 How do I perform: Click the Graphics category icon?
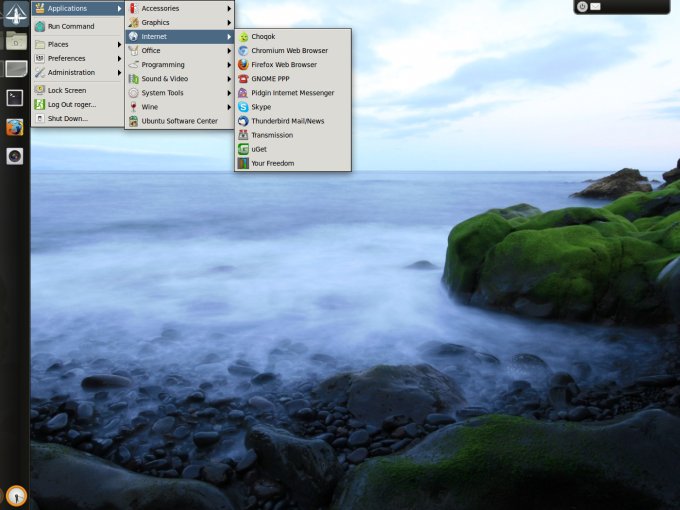(133, 23)
